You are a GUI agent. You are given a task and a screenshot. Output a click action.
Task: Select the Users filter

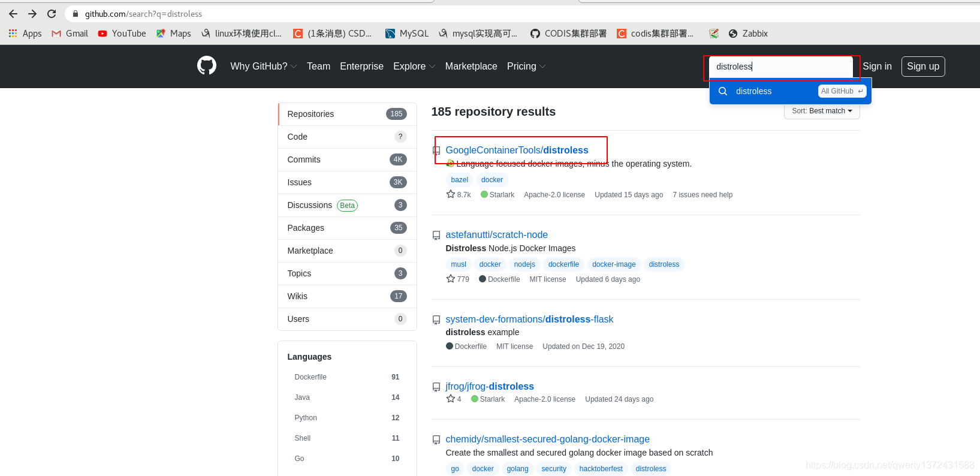348,319
